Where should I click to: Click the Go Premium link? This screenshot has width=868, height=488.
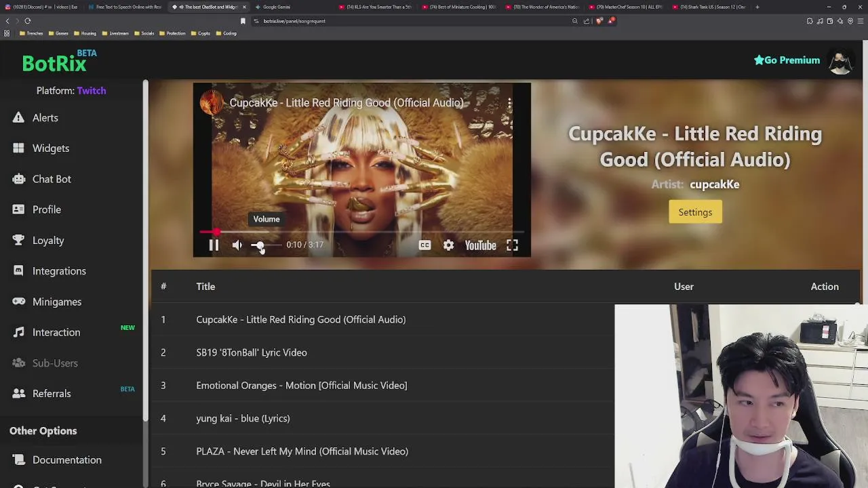pos(787,60)
